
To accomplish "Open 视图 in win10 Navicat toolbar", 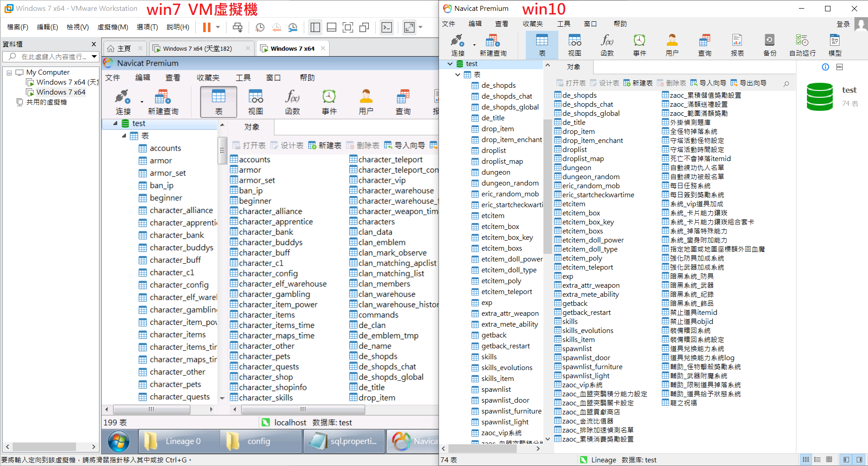I will point(575,45).
